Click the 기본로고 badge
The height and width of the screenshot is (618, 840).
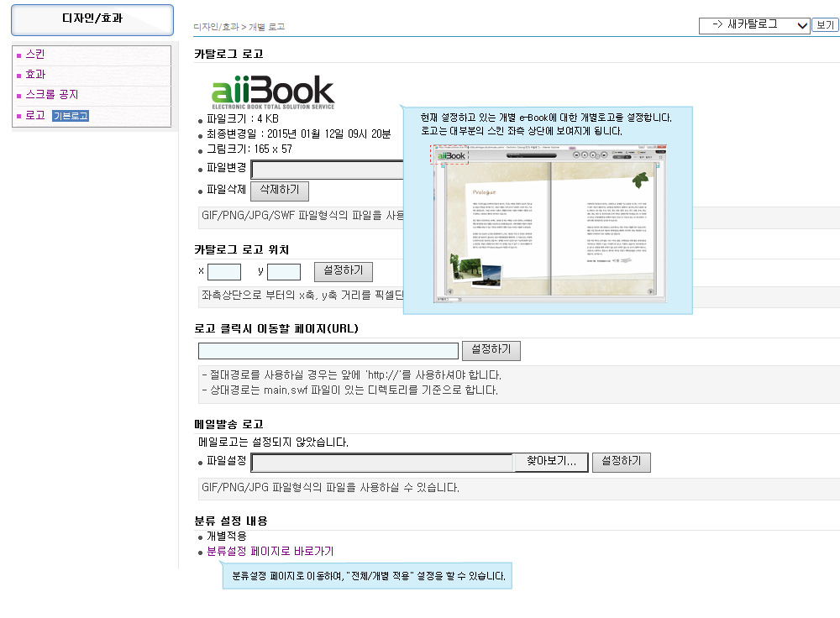[70, 116]
